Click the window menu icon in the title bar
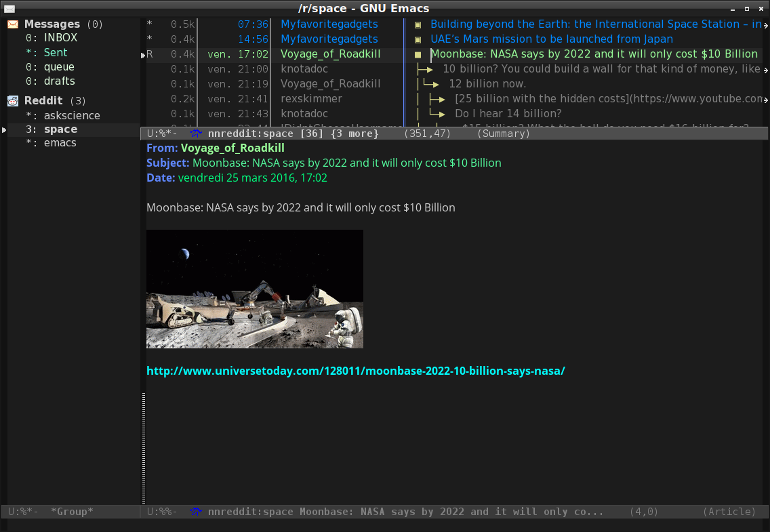The width and height of the screenshot is (770, 532). [x=9, y=8]
